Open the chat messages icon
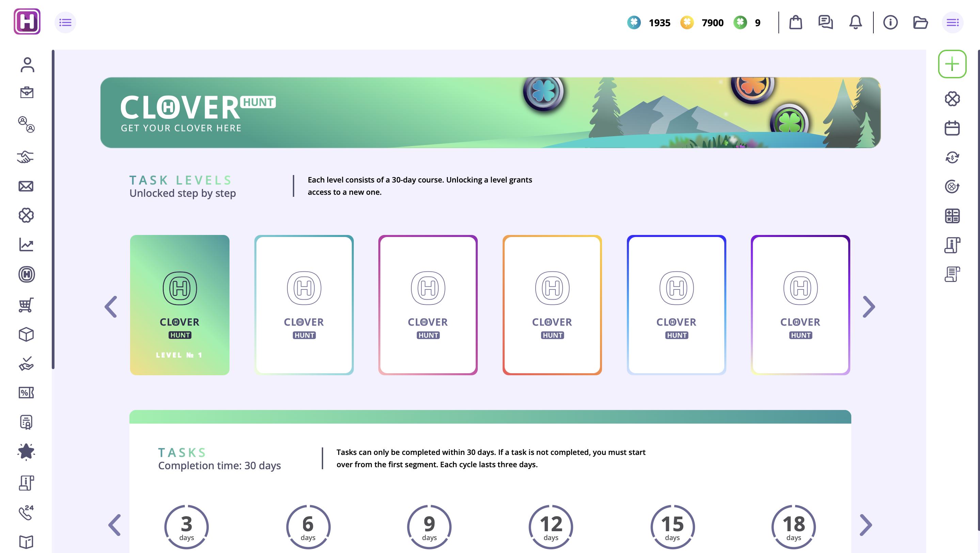 [825, 22]
